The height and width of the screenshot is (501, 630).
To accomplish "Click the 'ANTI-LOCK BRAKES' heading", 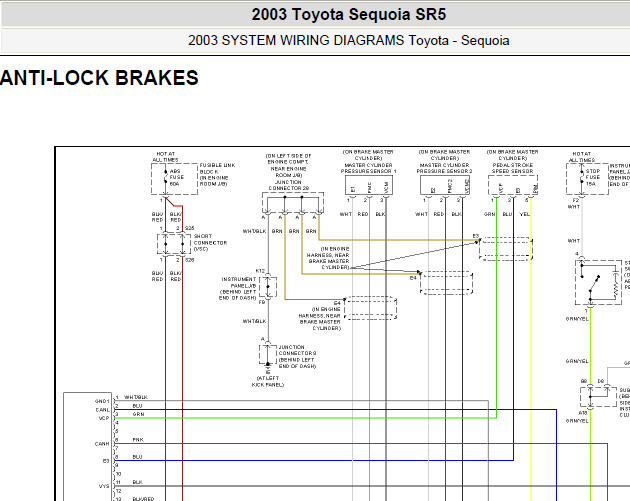I will tap(99, 78).
